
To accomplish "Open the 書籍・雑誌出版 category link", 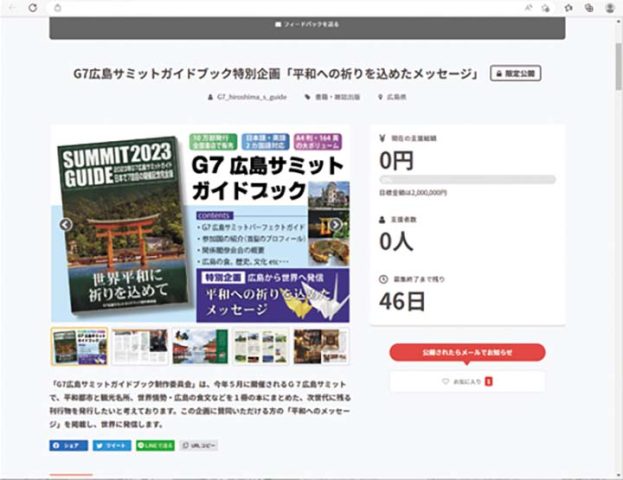I will pyautogui.click(x=337, y=98).
